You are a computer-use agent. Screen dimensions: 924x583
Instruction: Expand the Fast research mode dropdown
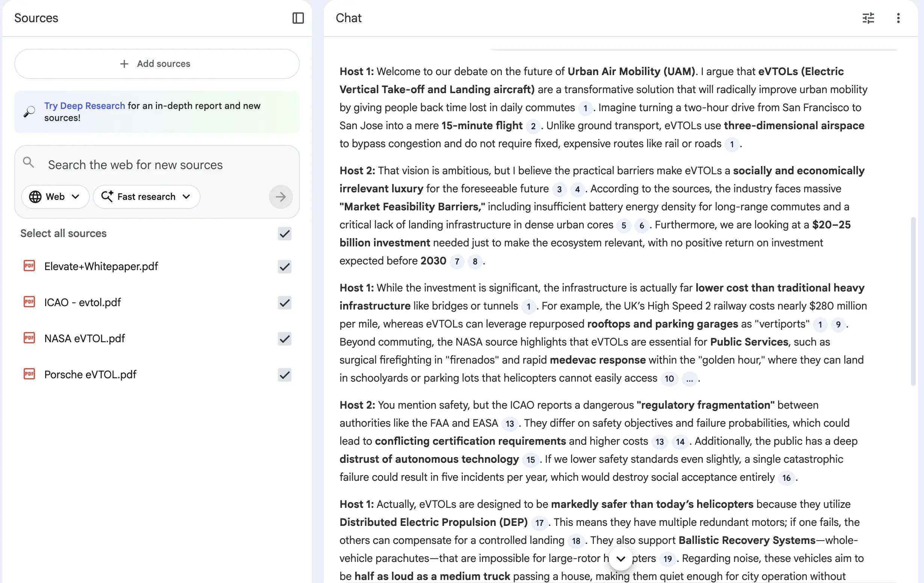(146, 197)
